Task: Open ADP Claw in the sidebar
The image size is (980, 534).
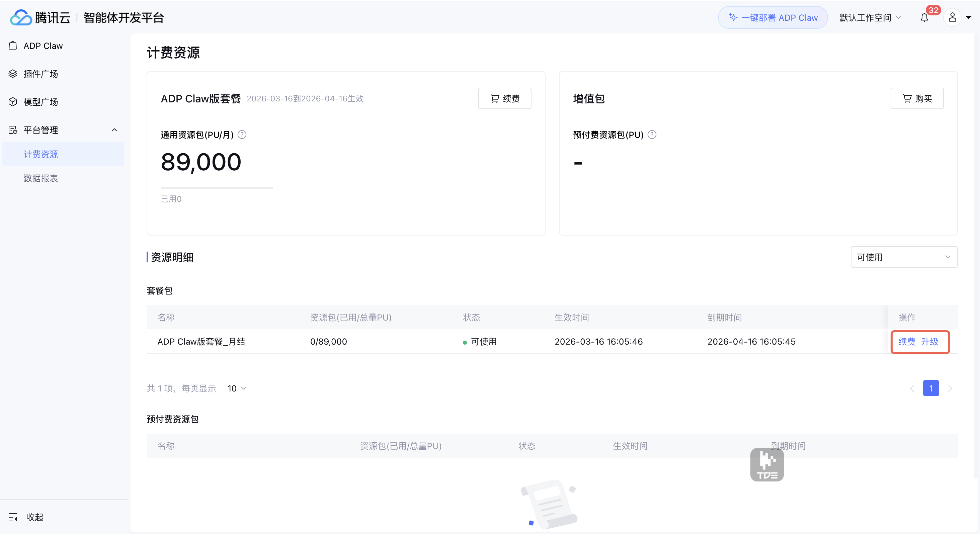Action: pyautogui.click(x=43, y=46)
